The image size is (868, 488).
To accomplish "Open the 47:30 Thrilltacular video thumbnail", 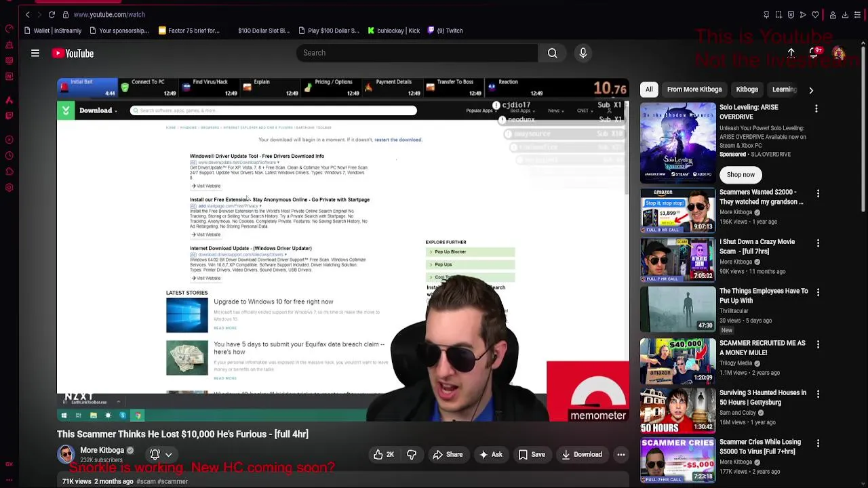I will point(677,308).
